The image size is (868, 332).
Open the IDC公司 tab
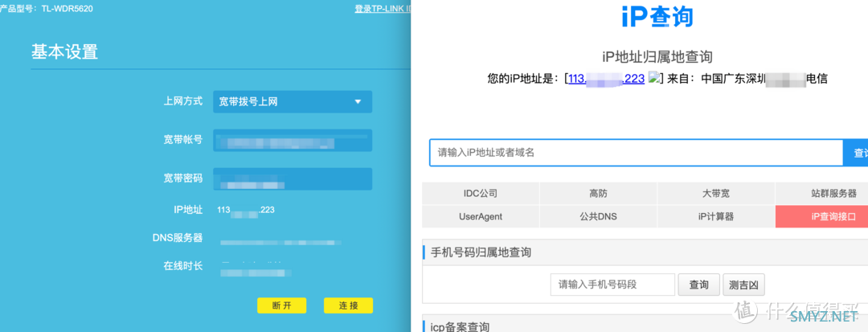(481, 193)
